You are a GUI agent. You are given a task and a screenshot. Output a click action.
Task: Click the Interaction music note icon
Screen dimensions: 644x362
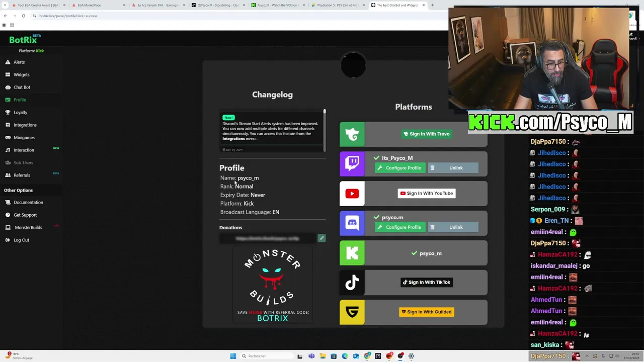tap(8, 150)
